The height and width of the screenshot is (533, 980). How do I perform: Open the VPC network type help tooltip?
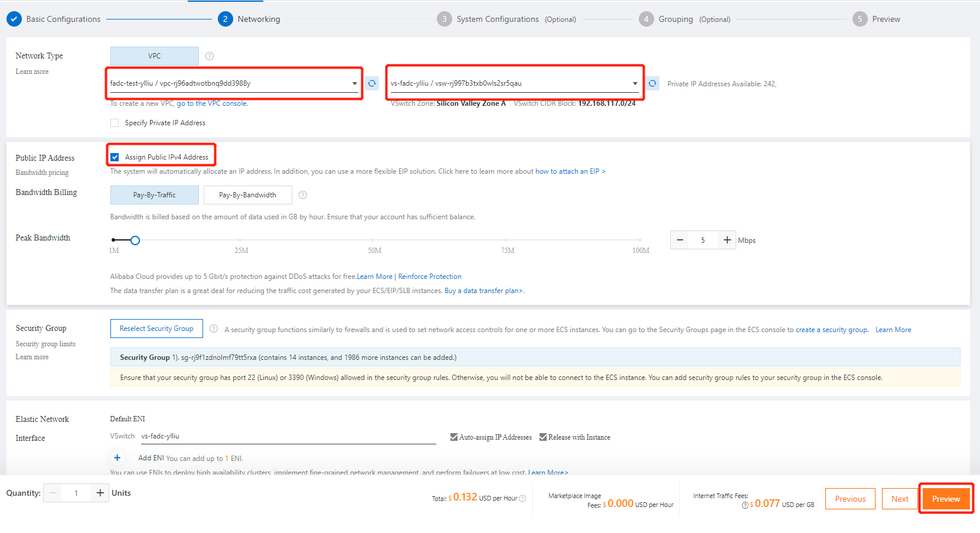click(x=210, y=56)
